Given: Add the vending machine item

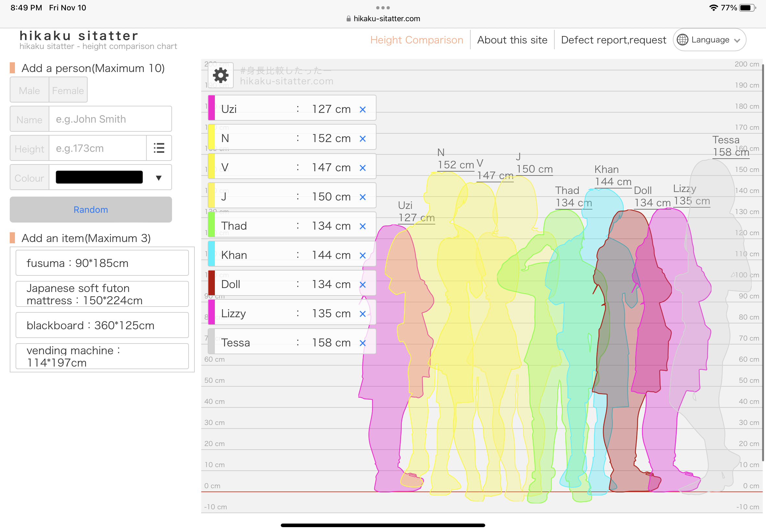Looking at the screenshot, I should coord(102,356).
